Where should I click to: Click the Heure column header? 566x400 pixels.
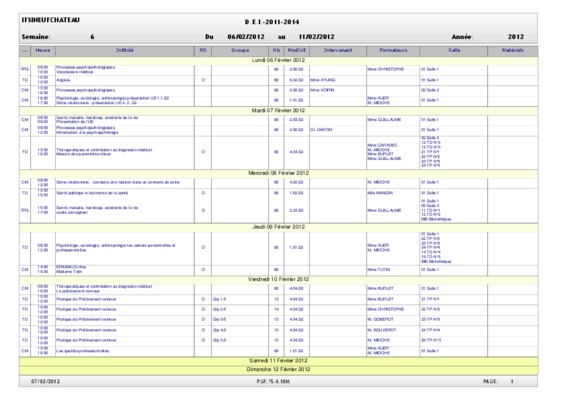click(43, 51)
